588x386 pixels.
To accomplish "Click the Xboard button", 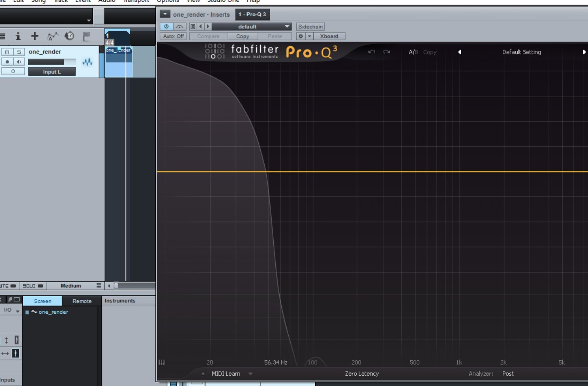I will (x=329, y=36).
